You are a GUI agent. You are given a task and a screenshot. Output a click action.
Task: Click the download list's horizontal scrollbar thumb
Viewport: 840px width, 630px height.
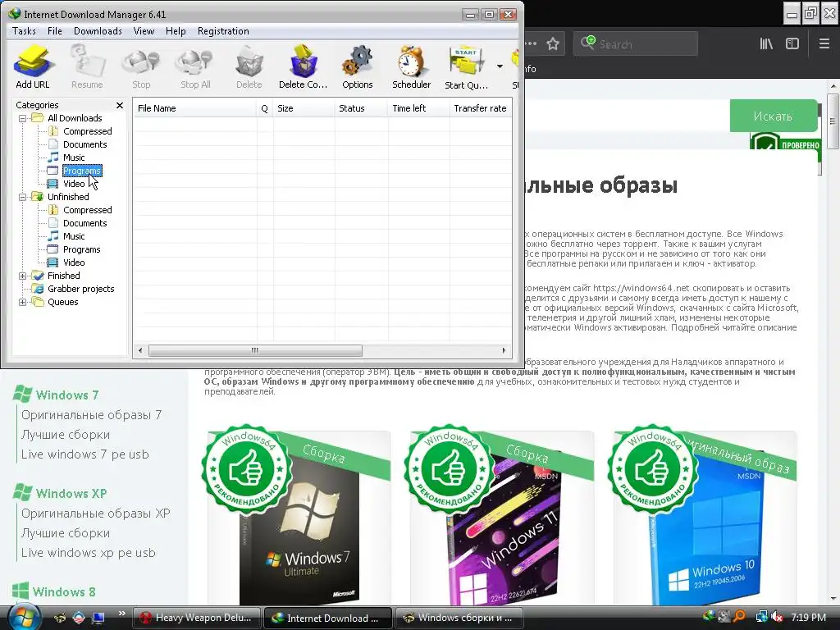click(x=255, y=350)
